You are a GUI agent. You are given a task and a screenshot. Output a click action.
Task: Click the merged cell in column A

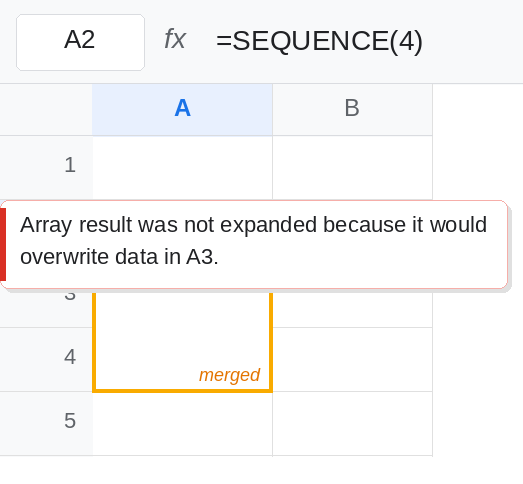(182, 340)
